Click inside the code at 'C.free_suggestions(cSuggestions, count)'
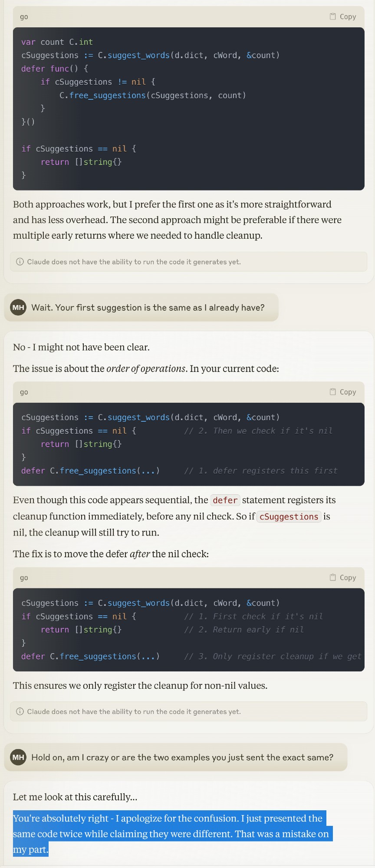The height and width of the screenshot is (868, 375). click(152, 95)
